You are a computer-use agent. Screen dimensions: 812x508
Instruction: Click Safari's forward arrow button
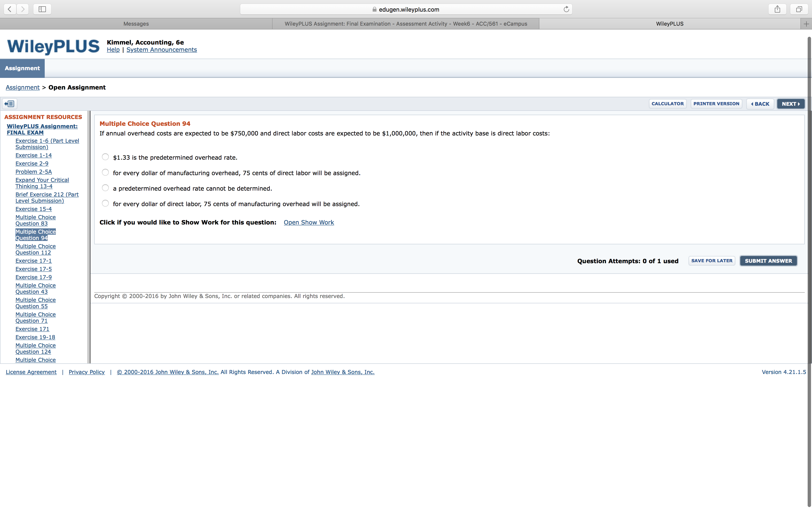click(x=22, y=9)
